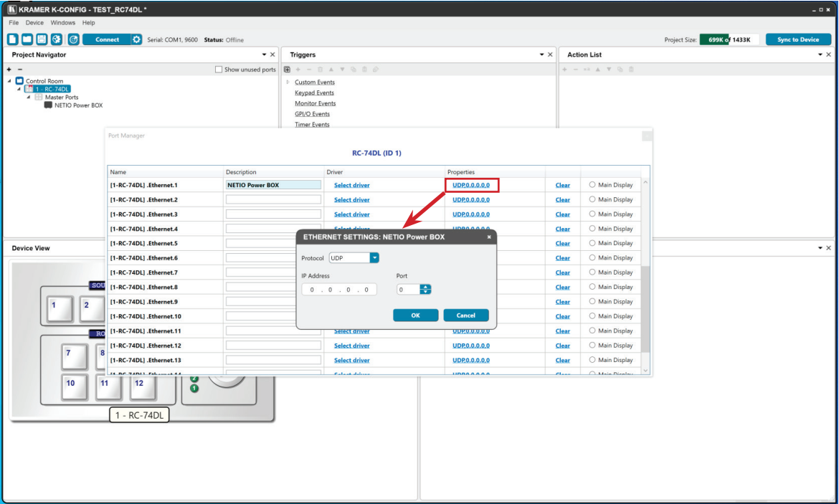Open the Action List panel options arrow

(x=820, y=54)
